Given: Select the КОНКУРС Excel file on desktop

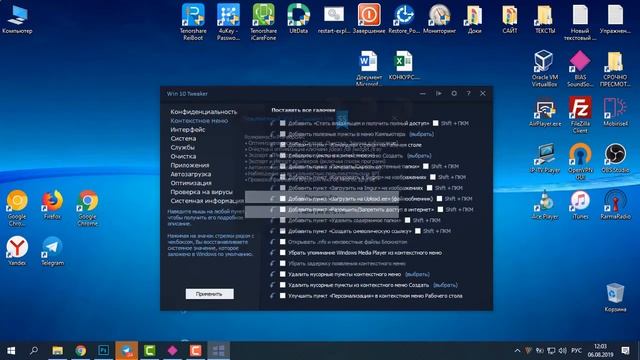Looking at the screenshot, I should point(404,65).
